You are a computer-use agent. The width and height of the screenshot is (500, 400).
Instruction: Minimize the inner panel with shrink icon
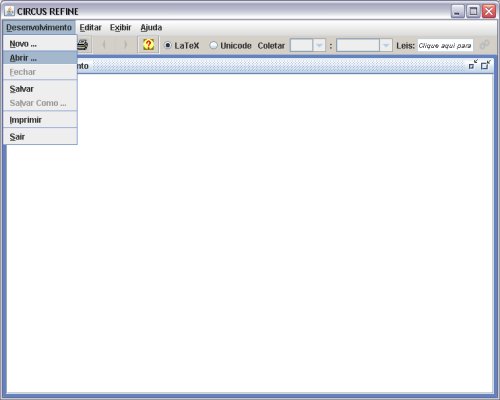pyautogui.click(x=473, y=65)
